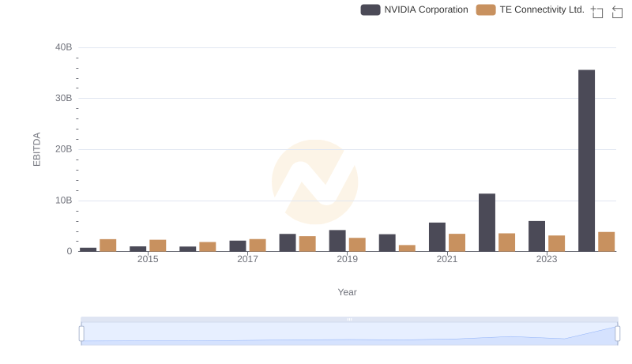This screenshot has height=364, width=632.
Task: Click the NVIDIA dark legend swatch
Action: point(371,9)
